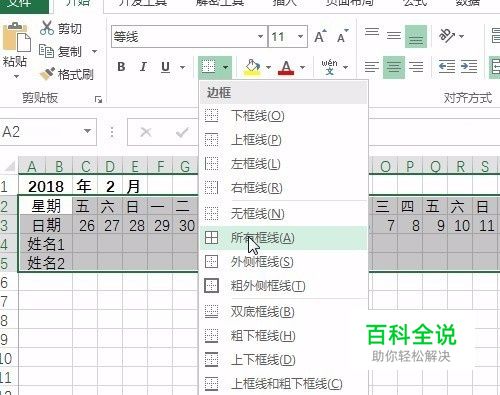Screen dimensions: 500x395
Task: Click the cell labeled 星期
Action: [46, 206]
